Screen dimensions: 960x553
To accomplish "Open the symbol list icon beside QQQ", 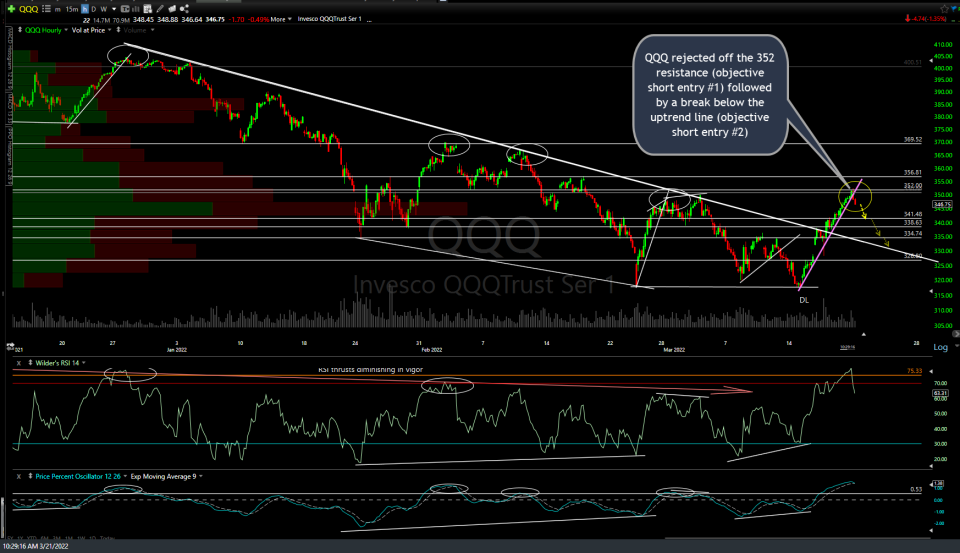I will [x=47, y=9].
